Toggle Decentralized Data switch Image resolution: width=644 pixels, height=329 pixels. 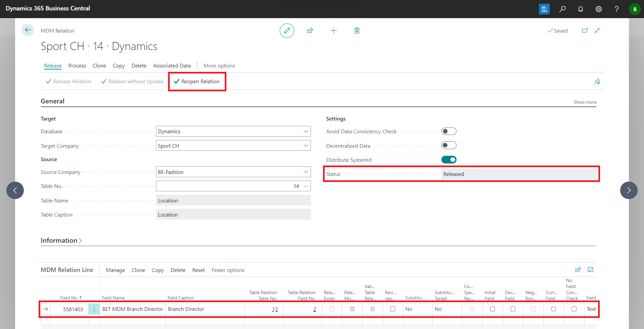[x=449, y=145]
